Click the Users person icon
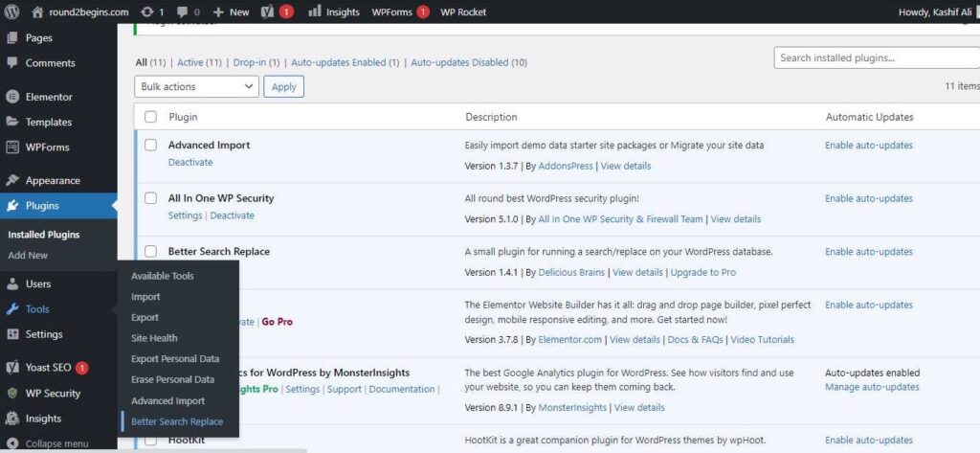 [12, 284]
